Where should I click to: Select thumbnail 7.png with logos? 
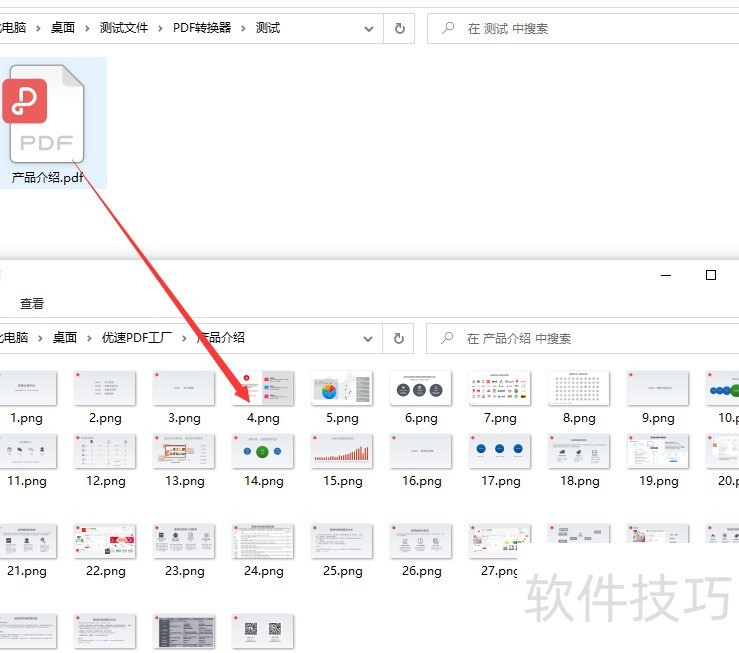coord(500,388)
